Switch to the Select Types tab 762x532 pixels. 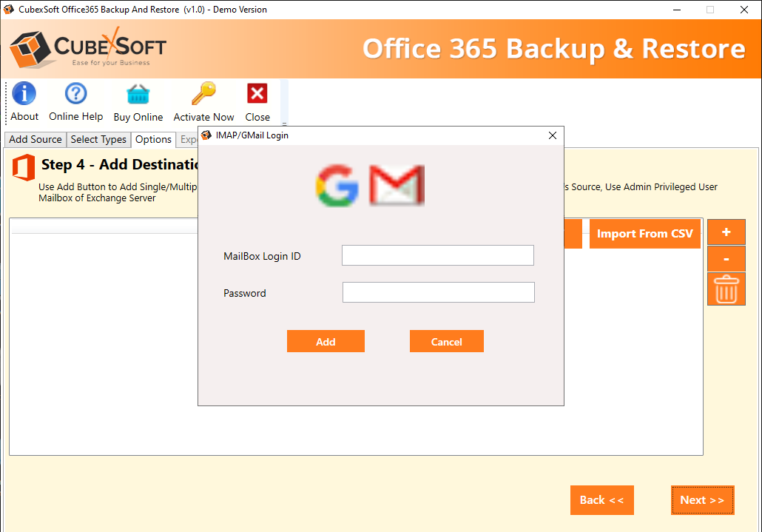coord(98,139)
